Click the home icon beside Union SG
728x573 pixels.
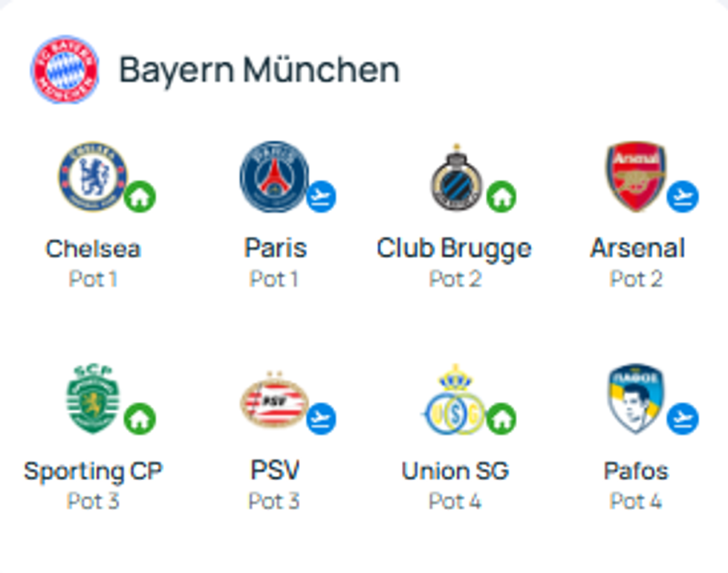501,419
